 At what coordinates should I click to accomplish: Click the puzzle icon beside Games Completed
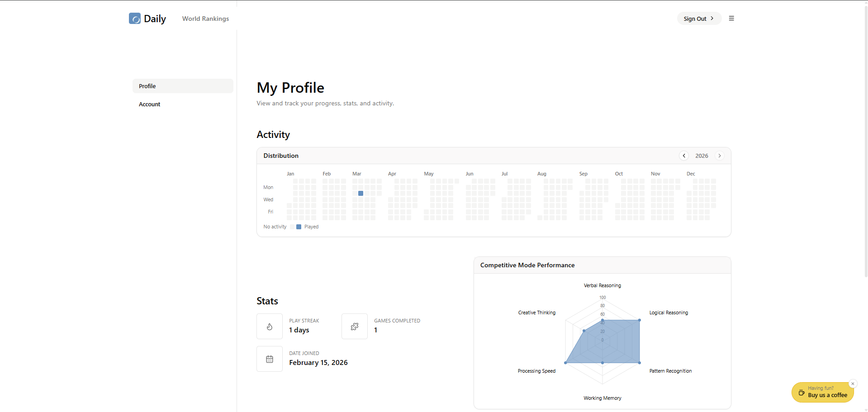click(354, 326)
